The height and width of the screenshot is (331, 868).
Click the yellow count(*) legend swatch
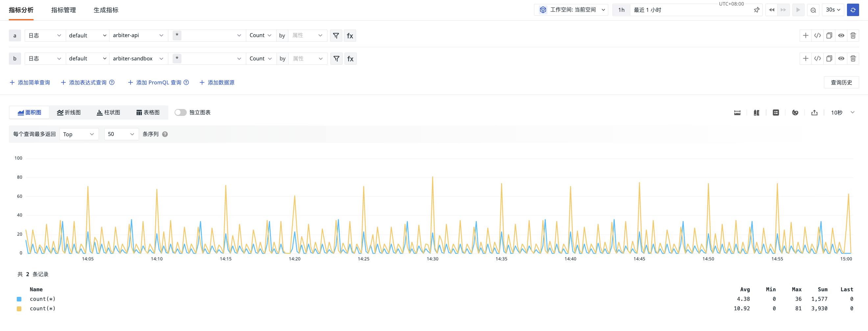(19, 309)
